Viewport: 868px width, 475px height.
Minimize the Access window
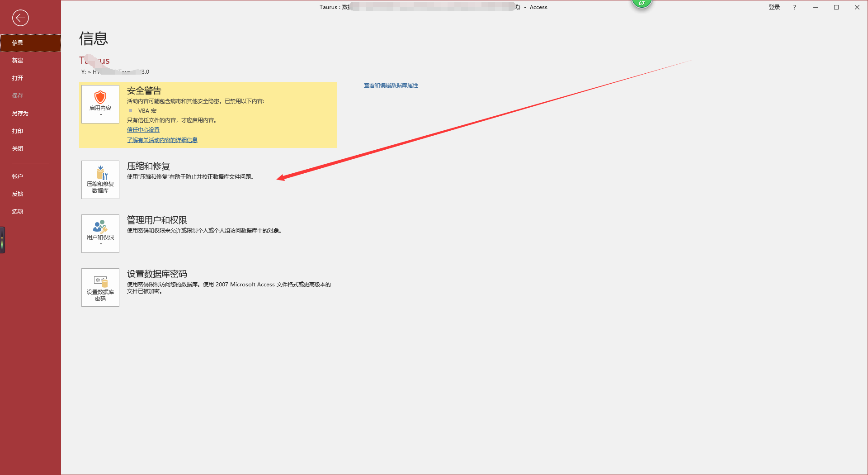pos(816,7)
